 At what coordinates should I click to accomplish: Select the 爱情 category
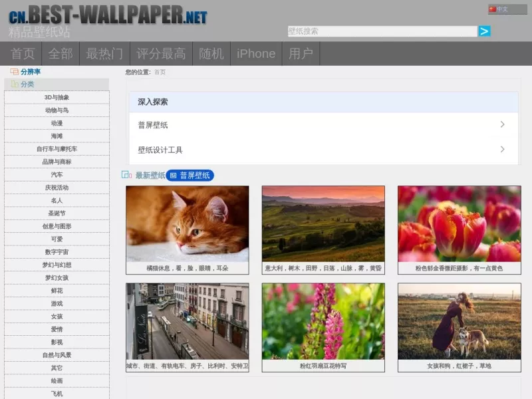(57, 329)
